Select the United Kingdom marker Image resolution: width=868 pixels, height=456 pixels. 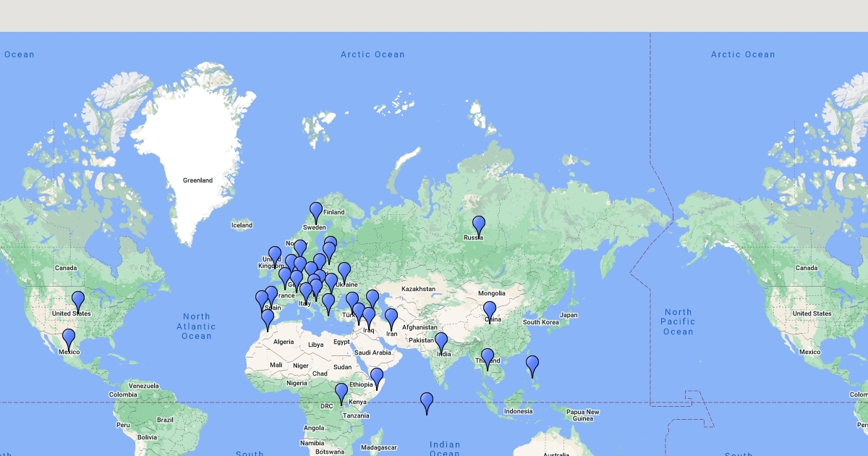click(275, 256)
